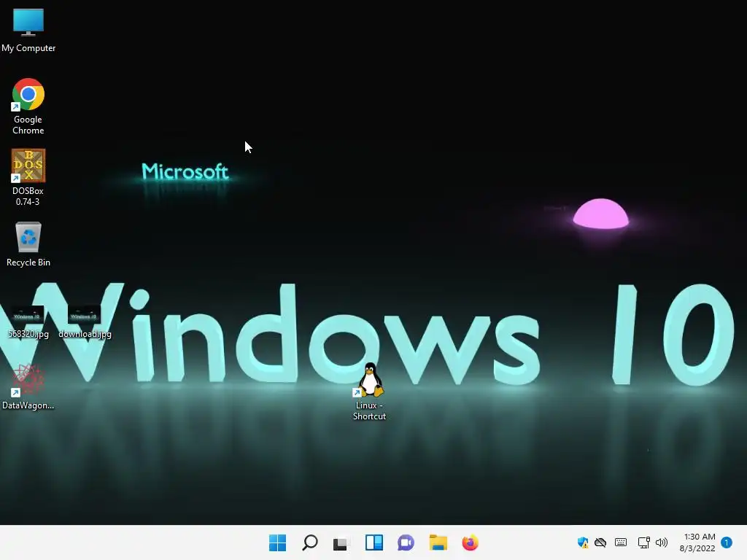Select the DOSBox 0.74-3 shortcut
The image size is (747, 560).
[x=28, y=177]
